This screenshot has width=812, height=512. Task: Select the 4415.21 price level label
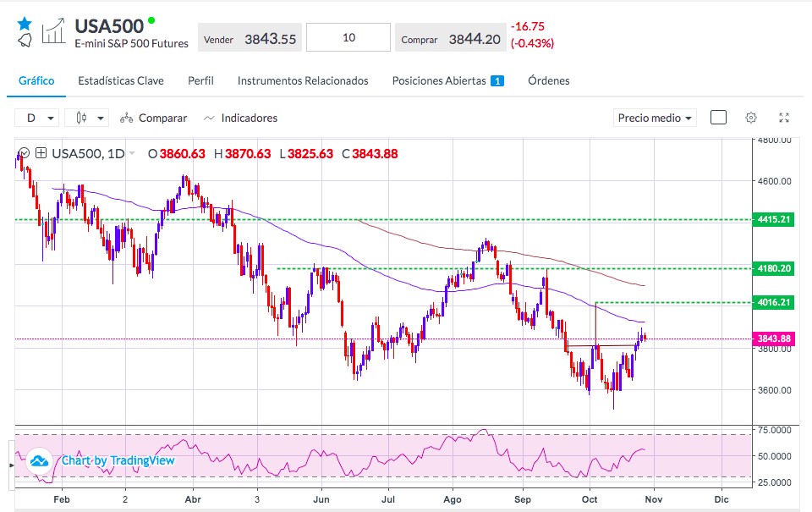(774, 219)
